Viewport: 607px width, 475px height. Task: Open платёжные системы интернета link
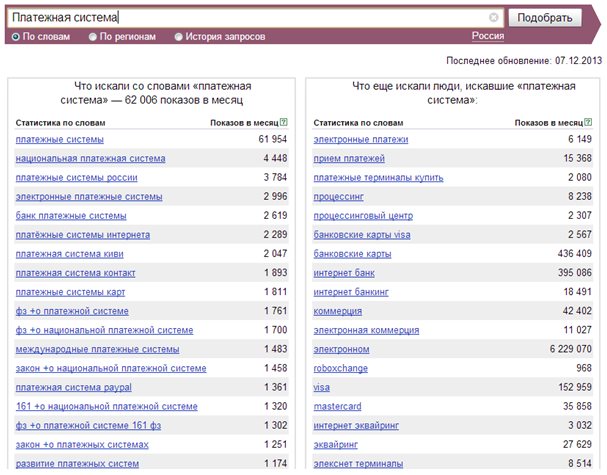[x=83, y=235]
